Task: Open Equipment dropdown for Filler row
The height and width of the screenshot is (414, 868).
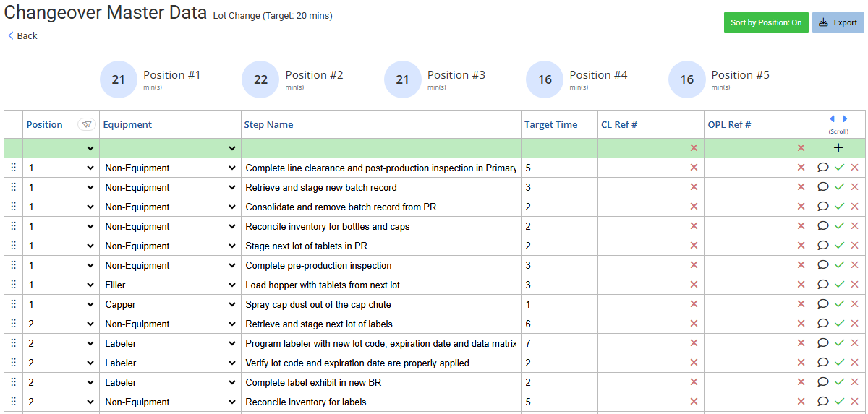Action: tap(232, 285)
